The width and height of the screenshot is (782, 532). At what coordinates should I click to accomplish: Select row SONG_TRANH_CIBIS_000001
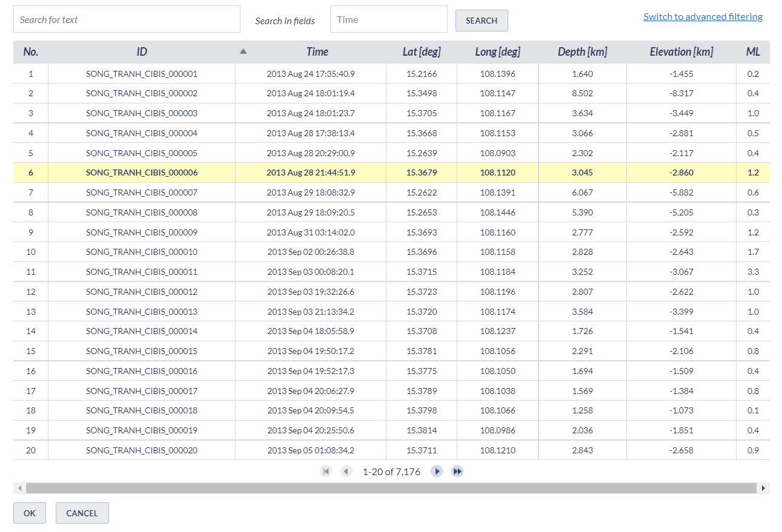point(391,74)
